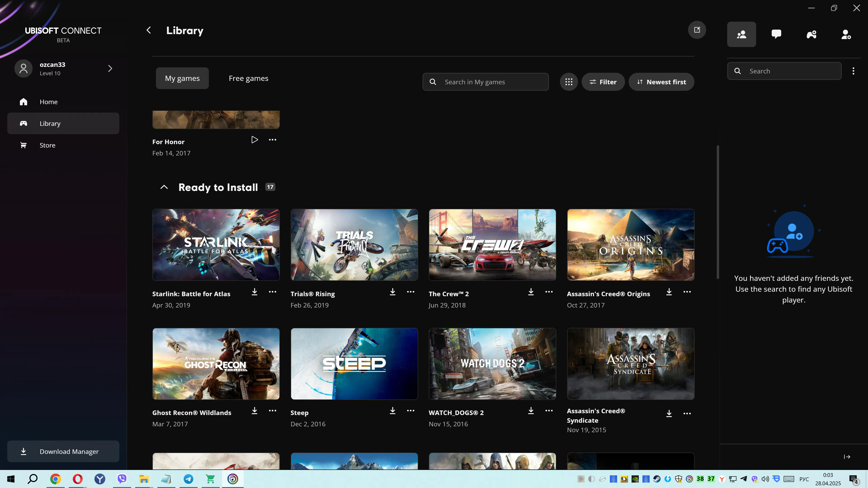Go back with the arrow beside Library
Screen dimensions: 868x488
149,30
